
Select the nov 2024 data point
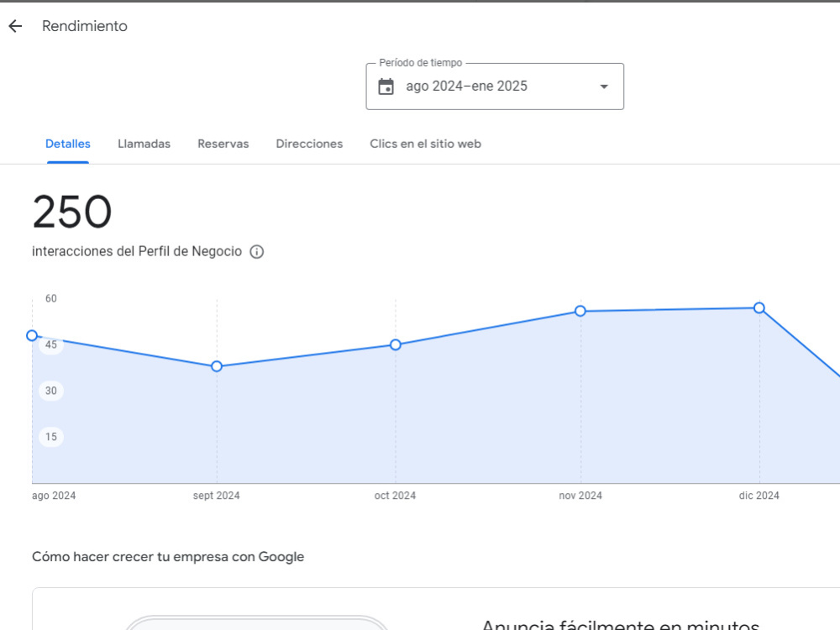580,311
